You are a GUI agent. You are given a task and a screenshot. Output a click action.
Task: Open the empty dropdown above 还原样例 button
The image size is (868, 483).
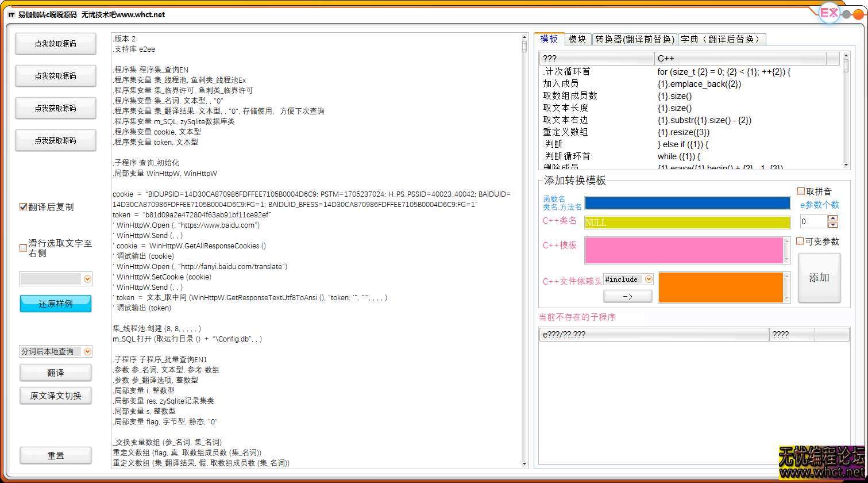(x=86, y=279)
